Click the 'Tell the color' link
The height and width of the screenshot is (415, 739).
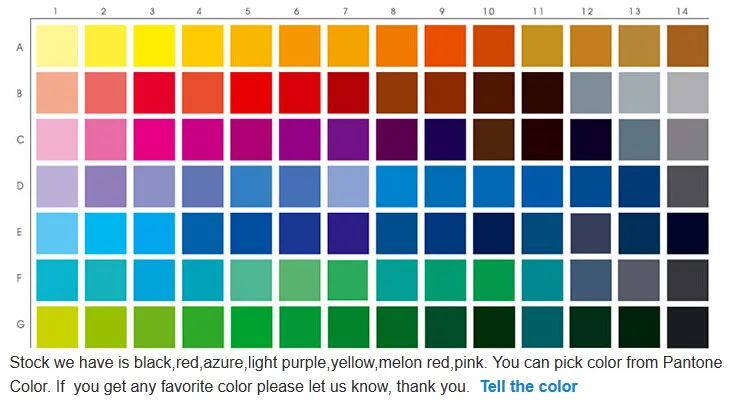[x=529, y=387]
